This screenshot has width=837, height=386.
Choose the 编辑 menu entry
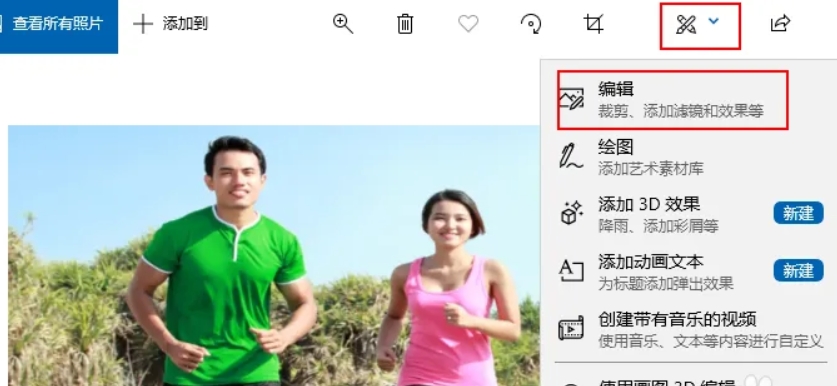673,100
